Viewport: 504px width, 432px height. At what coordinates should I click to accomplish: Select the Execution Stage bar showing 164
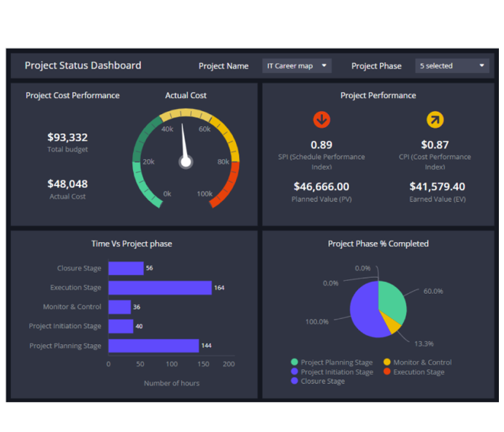point(160,288)
